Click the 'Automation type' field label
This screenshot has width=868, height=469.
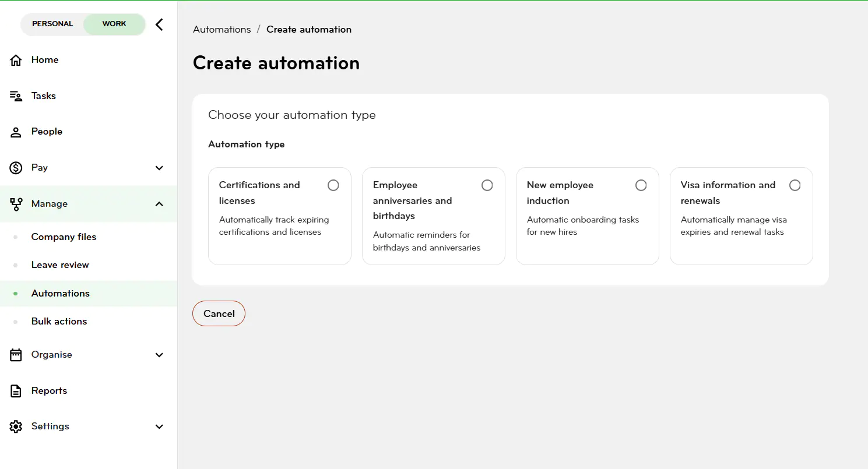pos(247,144)
